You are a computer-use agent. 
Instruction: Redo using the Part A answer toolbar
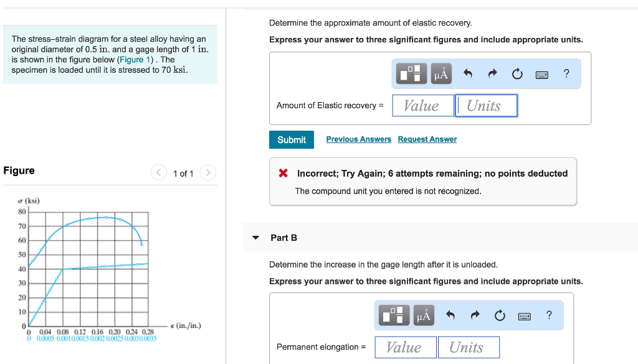(492, 73)
